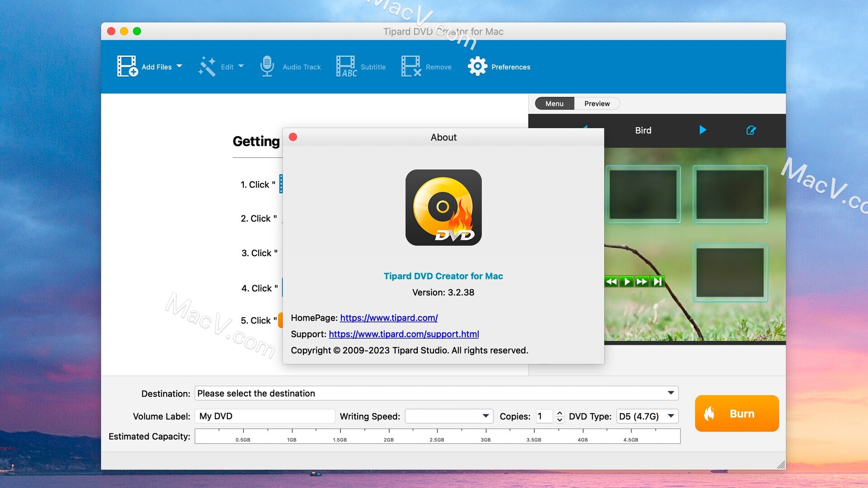The height and width of the screenshot is (488, 868).
Task: Click the Add Files icon in toolbar
Action: tap(128, 66)
